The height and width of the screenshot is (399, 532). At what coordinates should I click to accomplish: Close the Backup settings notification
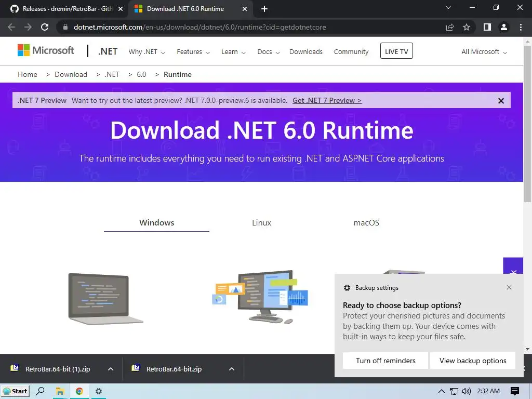tap(509, 287)
